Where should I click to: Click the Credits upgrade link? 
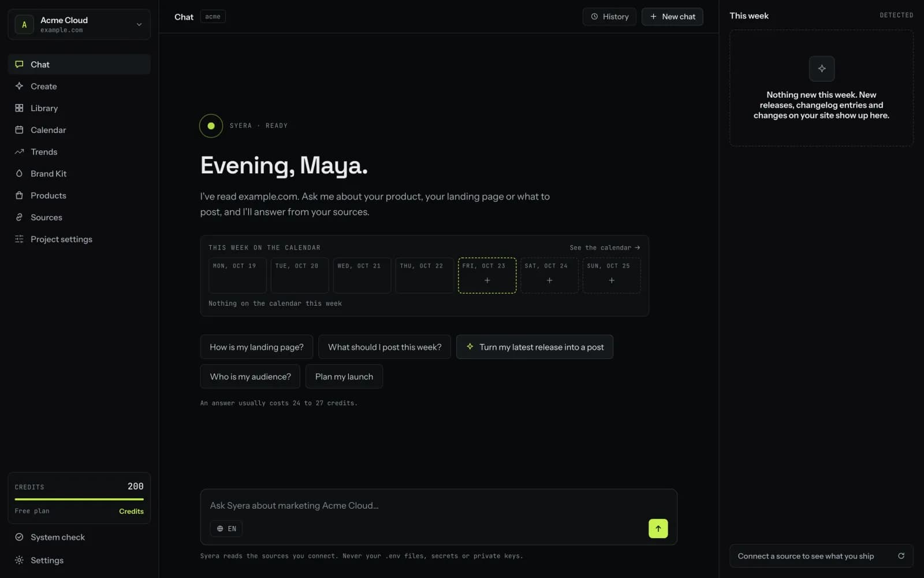pos(131,512)
